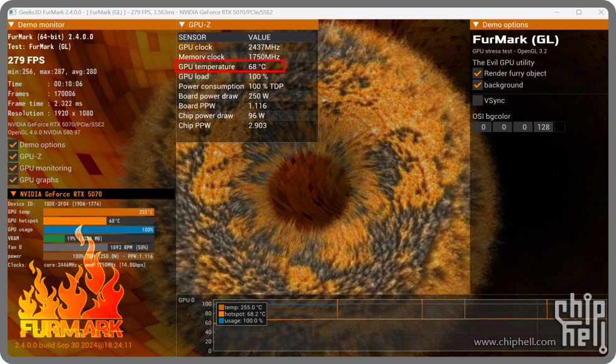Viewport: 616px width, 364px height.
Task: Click the hotspot: 68.2 °C graph legend entry
Action: click(242, 314)
